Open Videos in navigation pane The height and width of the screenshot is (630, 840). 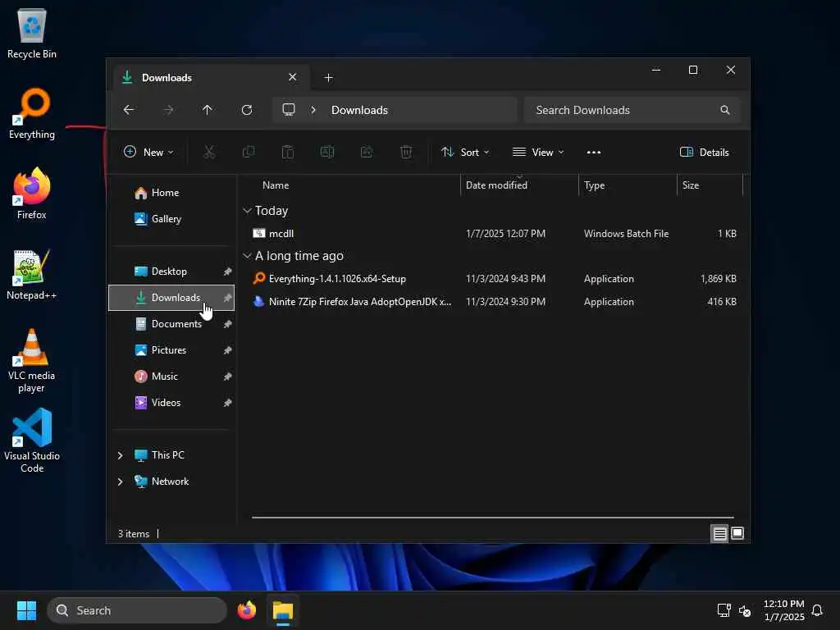point(171,403)
